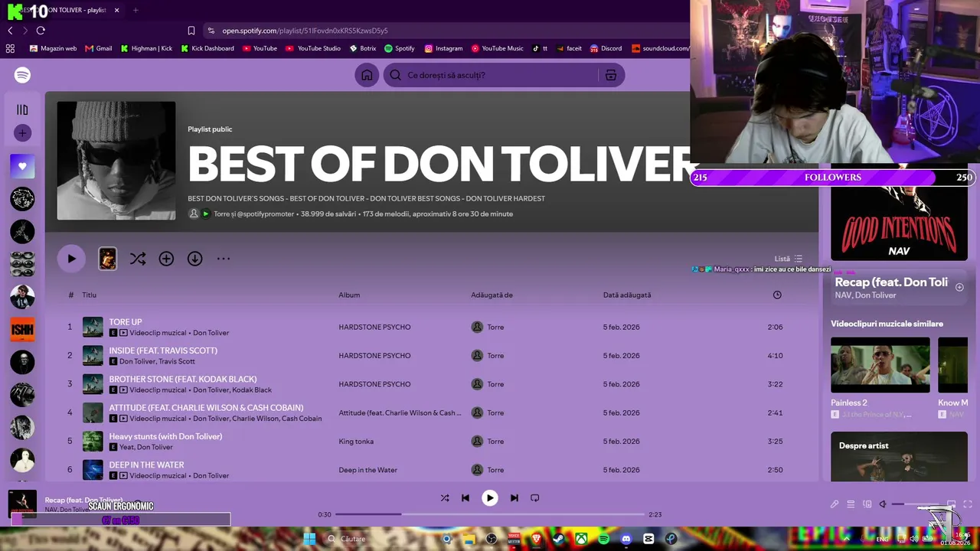Skip to the next track in the player

tap(514, 498)
